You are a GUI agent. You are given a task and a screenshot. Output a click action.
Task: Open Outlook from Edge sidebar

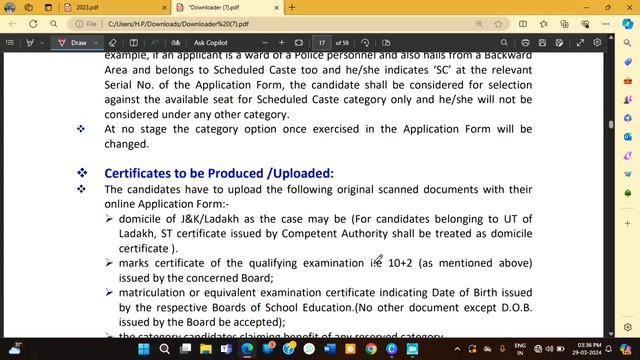click(628, 137)
